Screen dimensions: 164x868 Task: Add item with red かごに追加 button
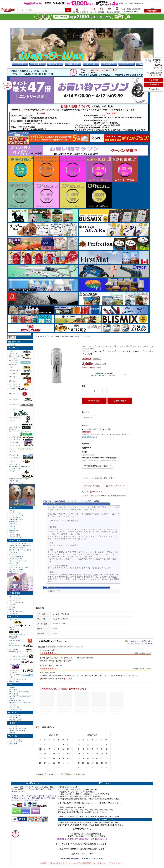tap(94, 401)
